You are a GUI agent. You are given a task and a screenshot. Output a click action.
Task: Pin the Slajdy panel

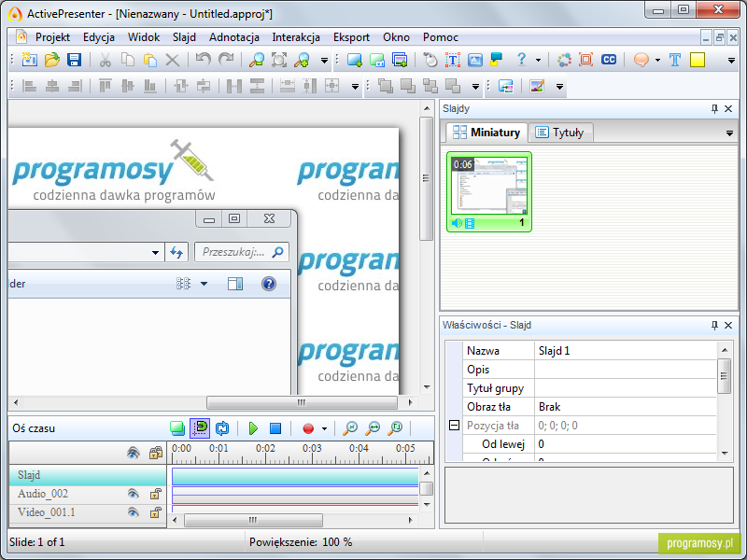tap(714, 108)
